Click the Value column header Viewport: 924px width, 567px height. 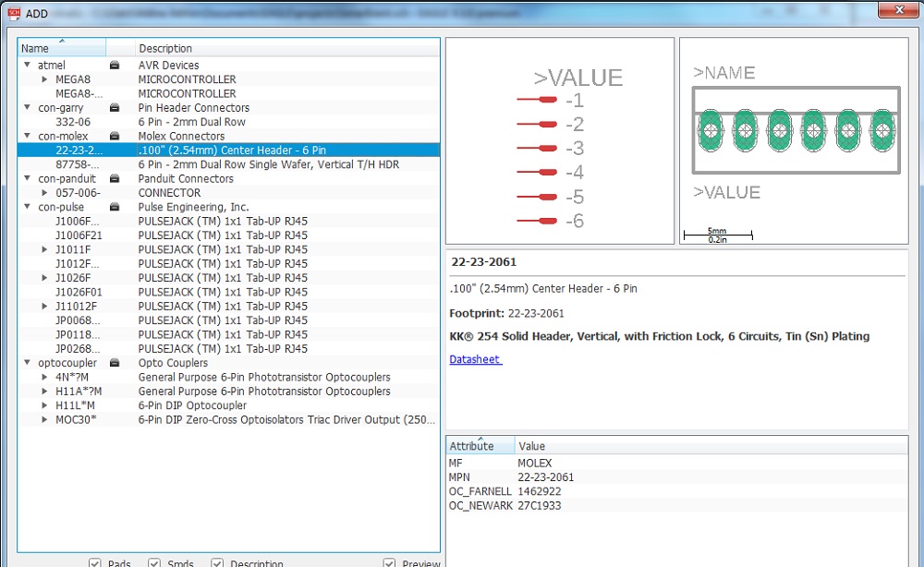point(711,446)
